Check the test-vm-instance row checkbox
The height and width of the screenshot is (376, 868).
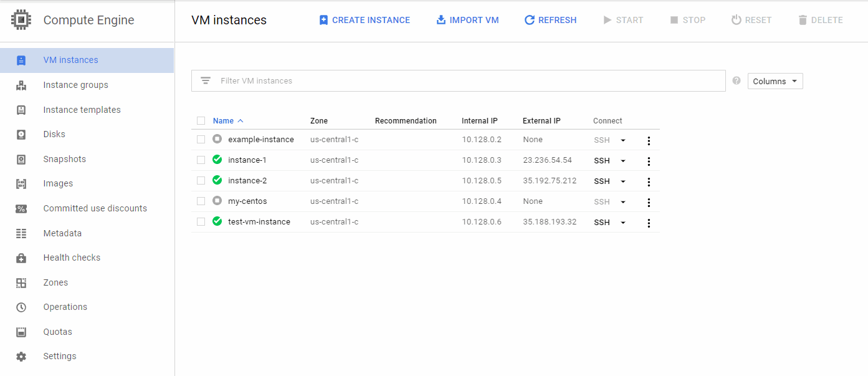point(201,221)
